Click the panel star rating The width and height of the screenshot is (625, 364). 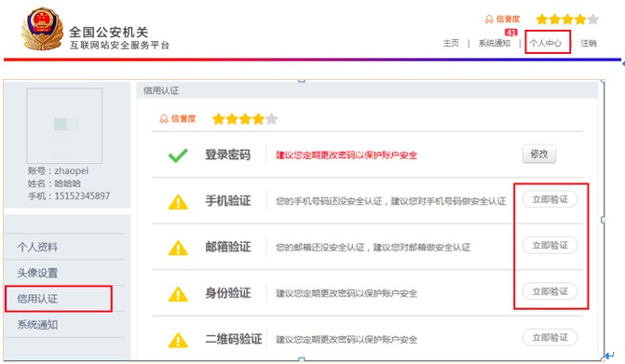[245, 118]
